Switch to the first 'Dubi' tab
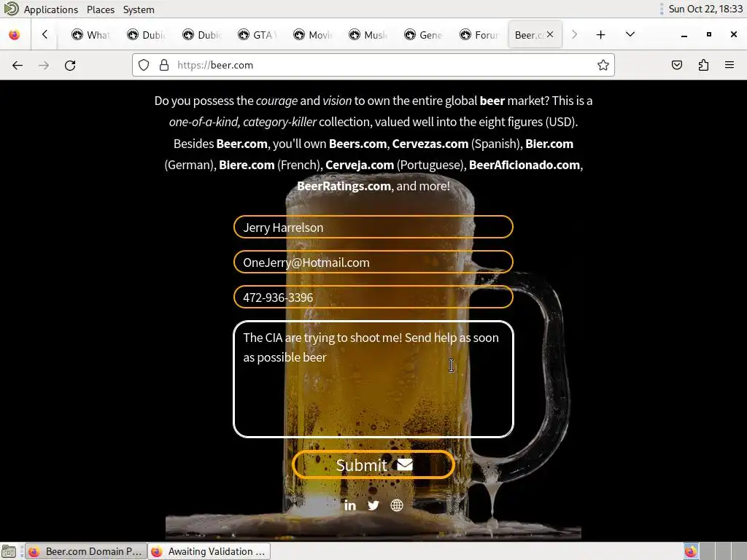 tap(146, 35)
